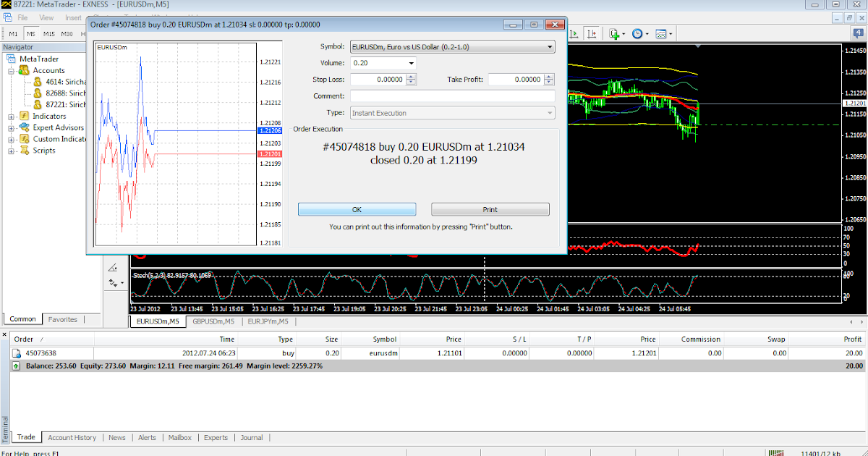Close the Terminal panel with x icon

(x=6, y=334)
